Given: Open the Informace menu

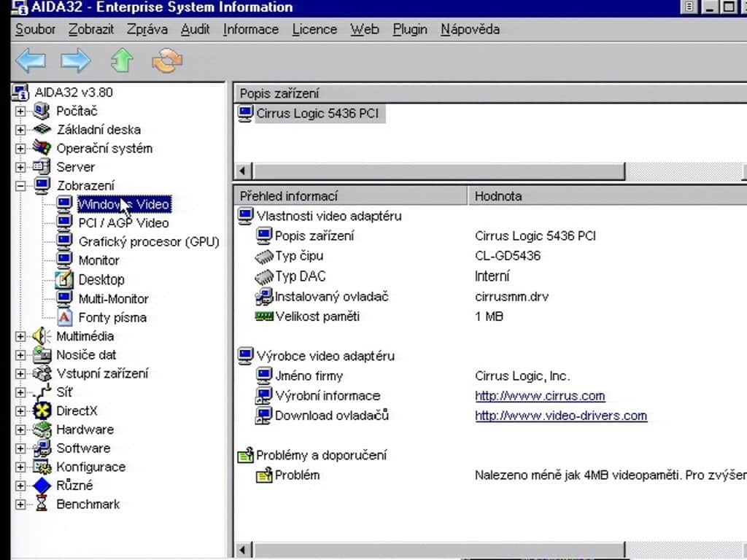Looking at the screenshot, I should pos(251,29).
